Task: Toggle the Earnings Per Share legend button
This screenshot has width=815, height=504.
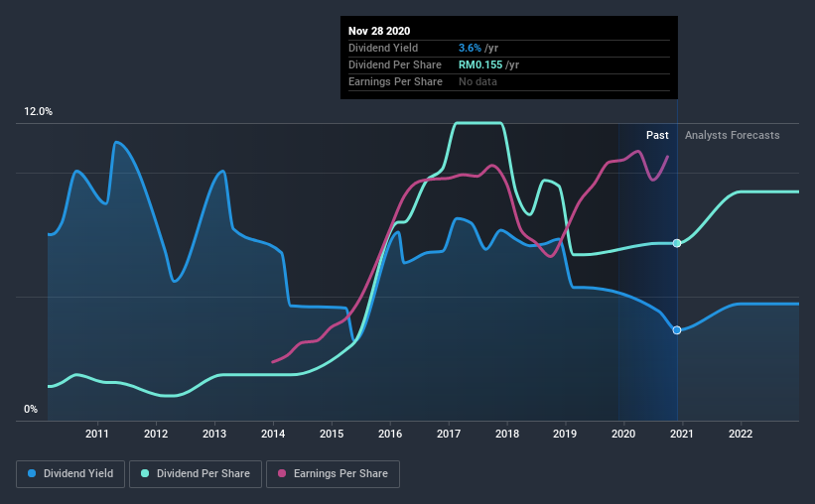Action: (334, 474)
